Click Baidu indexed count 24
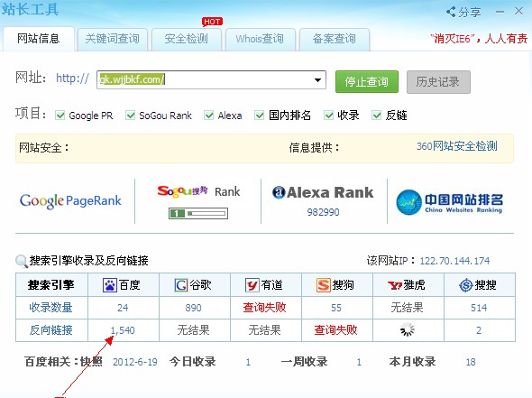Image resolution: width=532 pixels, height=398 pixels. coord(123,308)
